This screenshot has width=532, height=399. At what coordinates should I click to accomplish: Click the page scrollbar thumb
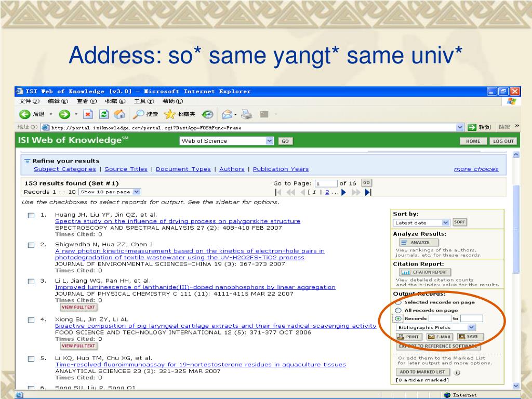516,229
